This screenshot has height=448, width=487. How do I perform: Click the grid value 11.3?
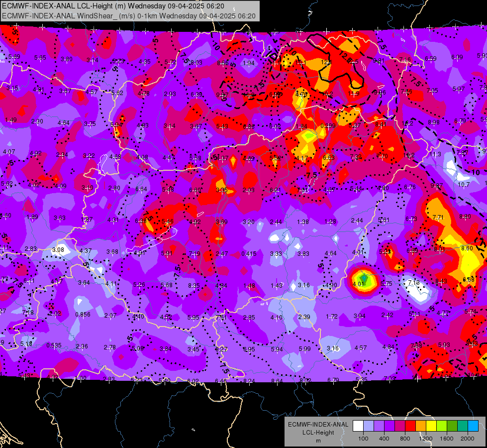click(x=435, y=154)
